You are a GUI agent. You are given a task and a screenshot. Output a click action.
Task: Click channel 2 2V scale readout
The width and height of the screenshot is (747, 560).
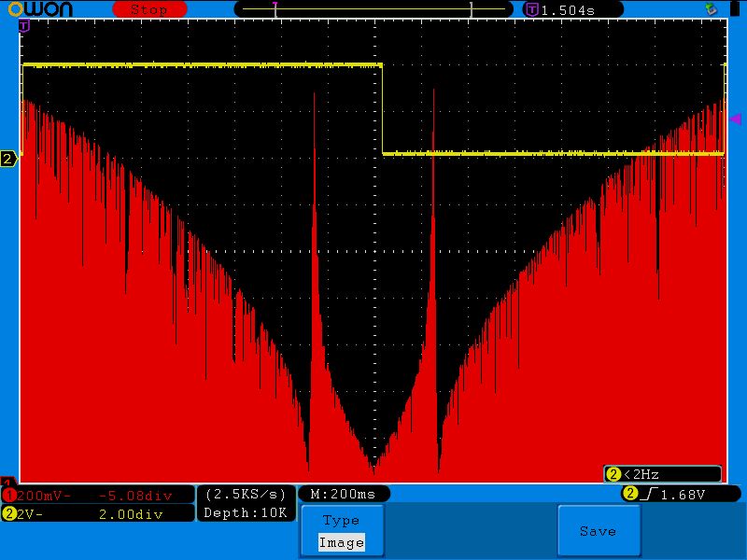[30, 514]
